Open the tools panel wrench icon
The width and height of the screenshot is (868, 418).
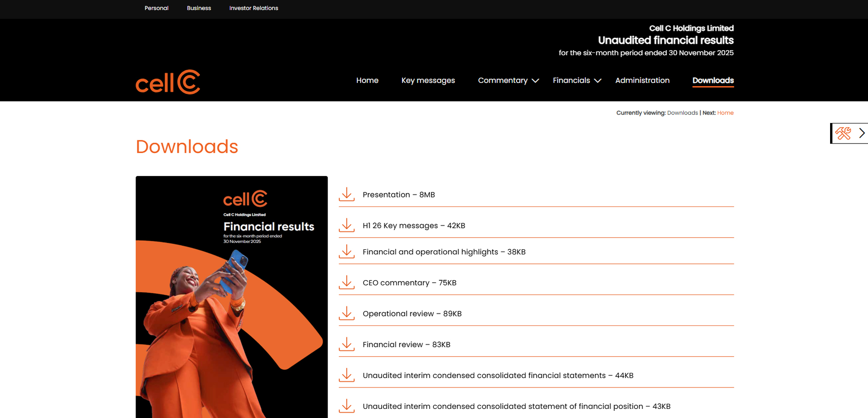click(x=843, y=133)
